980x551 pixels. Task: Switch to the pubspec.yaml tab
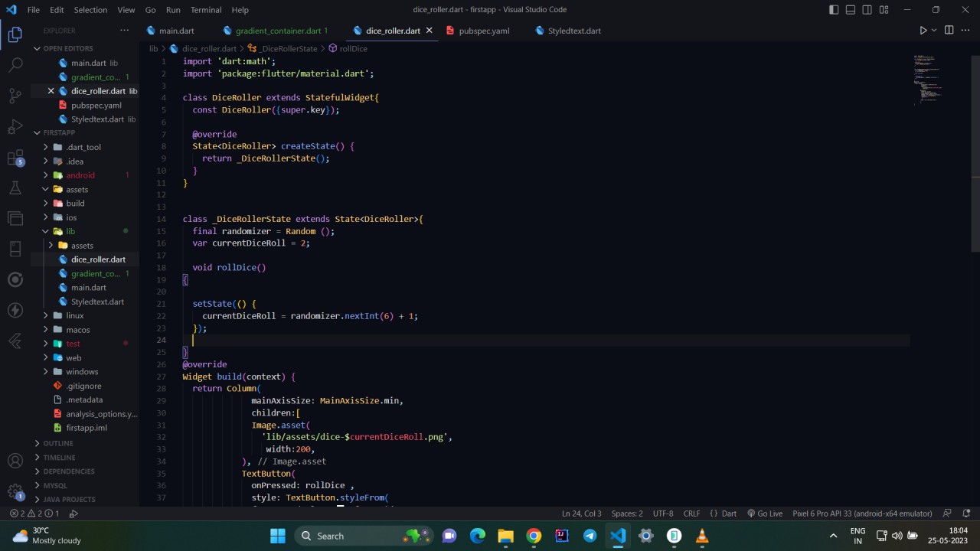[x=484, y=31]
